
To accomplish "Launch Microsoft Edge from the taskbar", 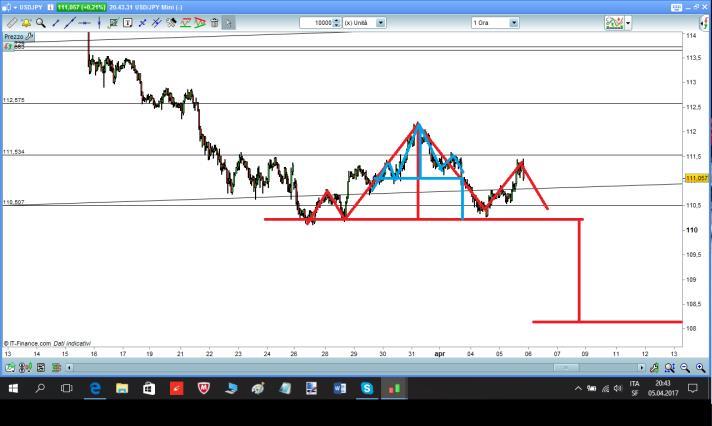I will point(95,388).
